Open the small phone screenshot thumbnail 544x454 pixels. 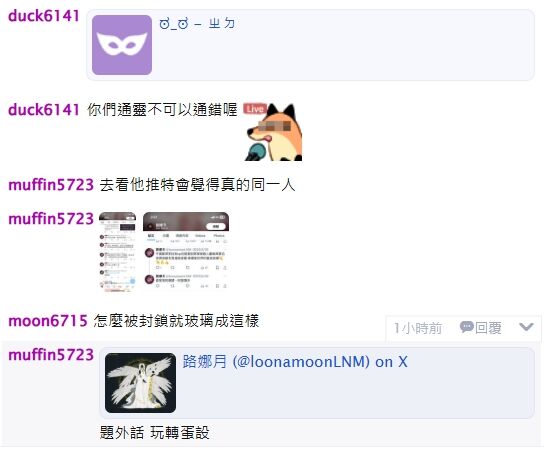(118, 252)
